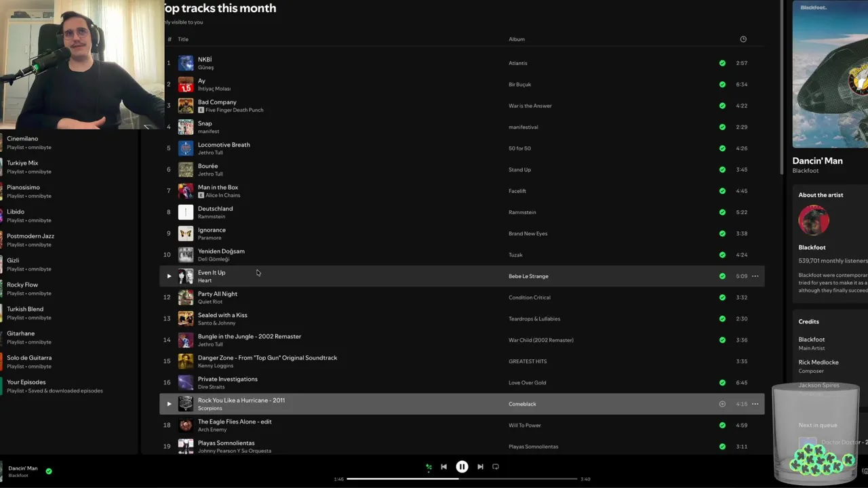Toggle liked checkmark for Private Investigations
The width and height of the screenshot is (868, 488).
[x=722, y=382]
